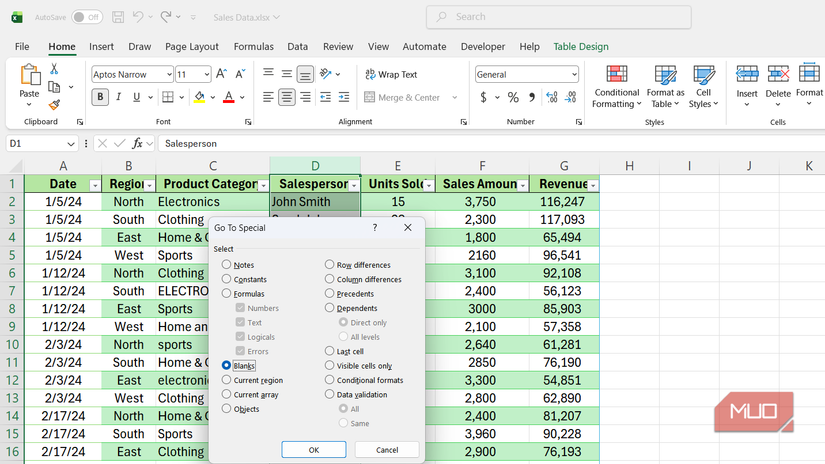This screenshot has width=825, height=464.
Task: Open the Date column filter dropdown
Action: [95, 186]
